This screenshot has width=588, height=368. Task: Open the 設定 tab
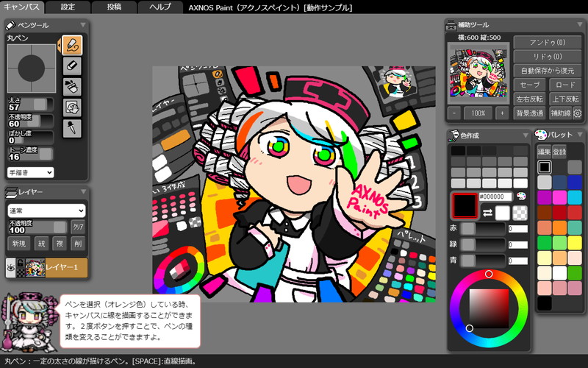pyautogui.click(x=68, y=7)
